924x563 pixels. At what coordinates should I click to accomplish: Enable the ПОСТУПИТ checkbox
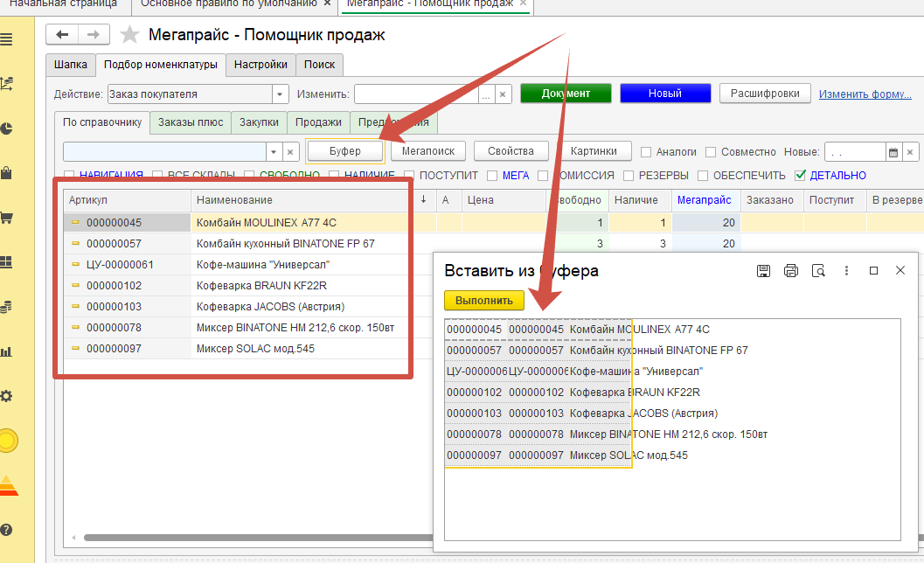point(409,175)
